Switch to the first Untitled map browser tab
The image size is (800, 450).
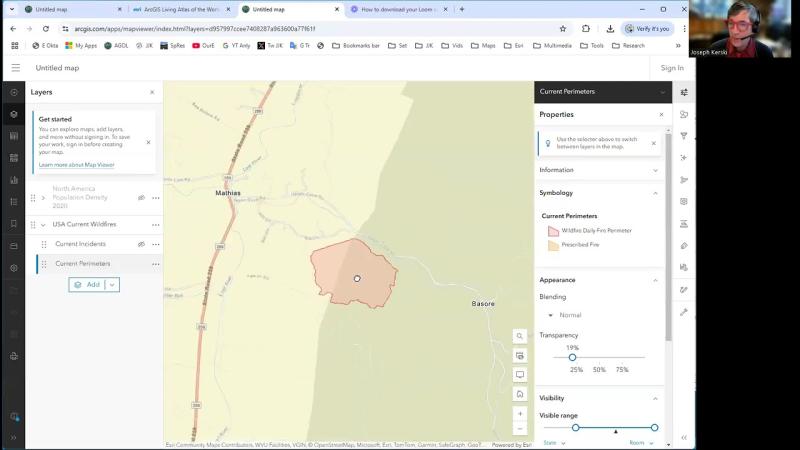73,9
